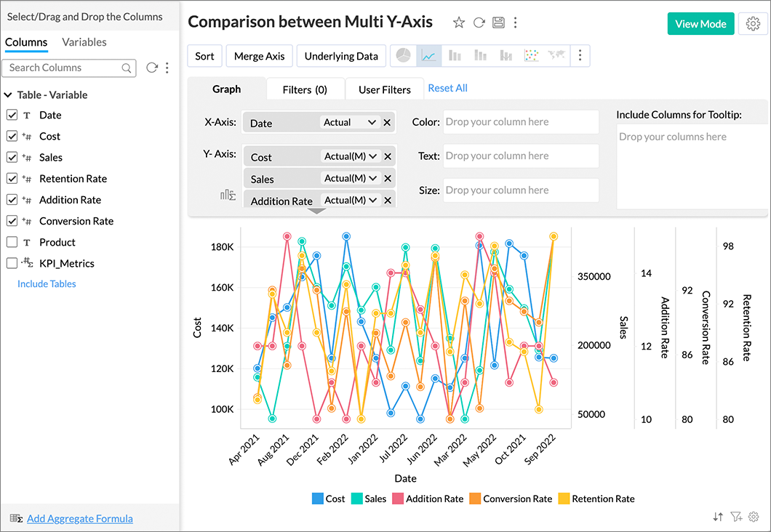
Task: Remove Addition Rate from Y-Axis
Action: pos(388,200)
